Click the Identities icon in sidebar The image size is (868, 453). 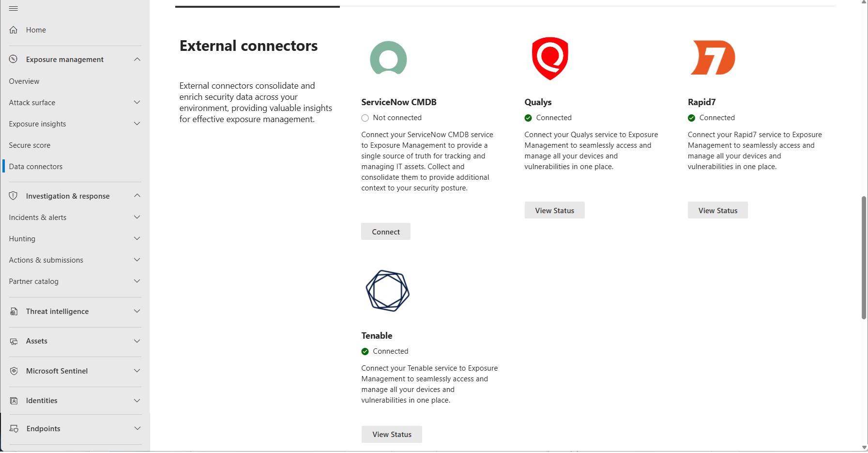[x=14, y=401]
